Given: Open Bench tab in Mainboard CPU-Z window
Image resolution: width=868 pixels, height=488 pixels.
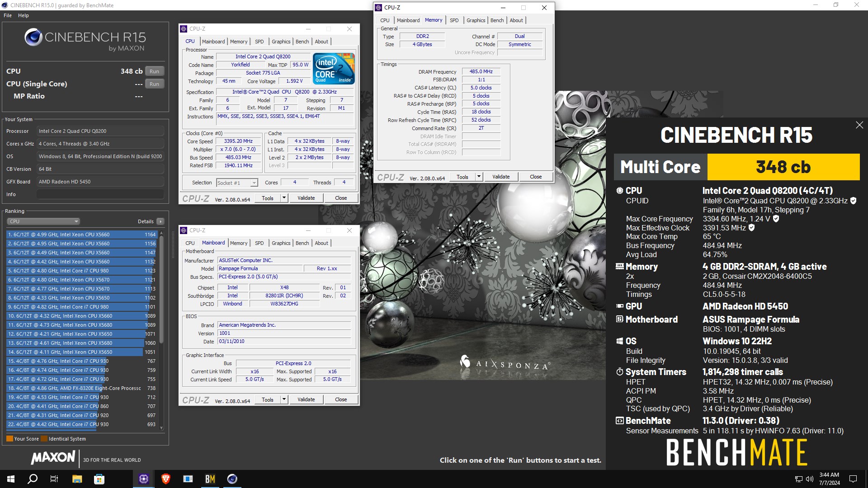Looking at the screenshot, I should pyautogui.click(x=302, y=243).
